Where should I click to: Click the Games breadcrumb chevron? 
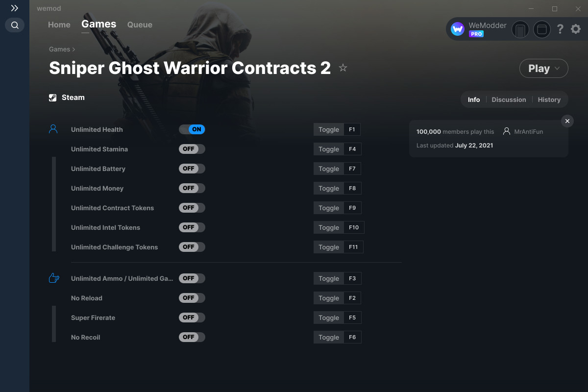(73, 49)
